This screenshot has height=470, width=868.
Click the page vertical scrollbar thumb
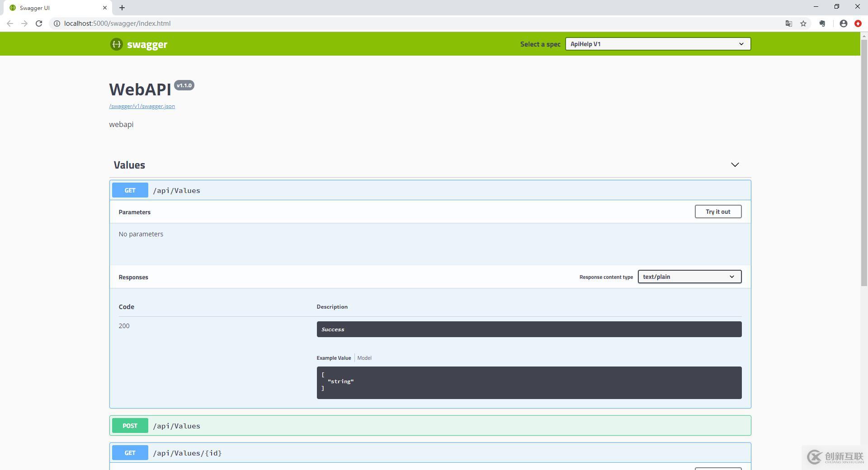point(864,163)
